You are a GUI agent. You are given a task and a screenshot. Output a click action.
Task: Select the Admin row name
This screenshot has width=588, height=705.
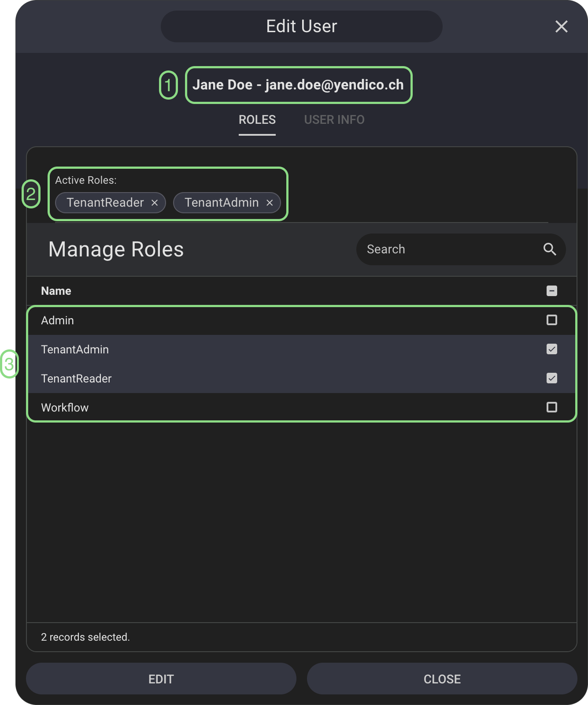pos(58,320)
